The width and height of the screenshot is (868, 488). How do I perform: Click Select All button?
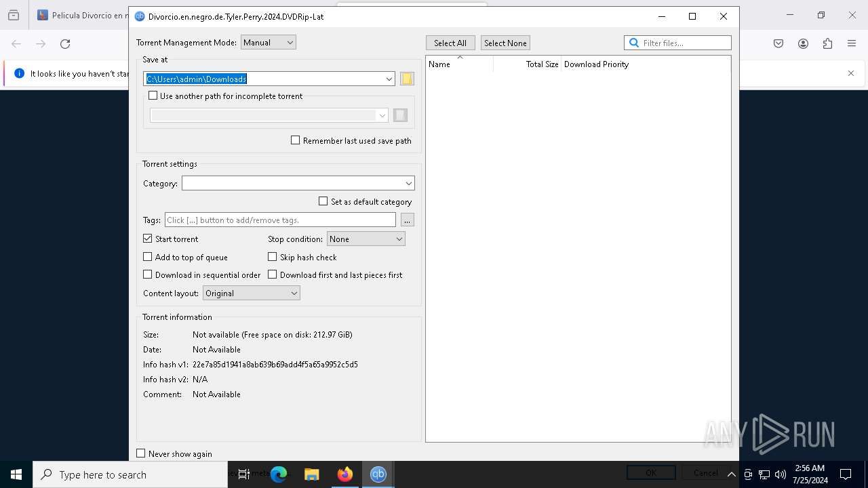pyautogui.click(x=450, y=43)
